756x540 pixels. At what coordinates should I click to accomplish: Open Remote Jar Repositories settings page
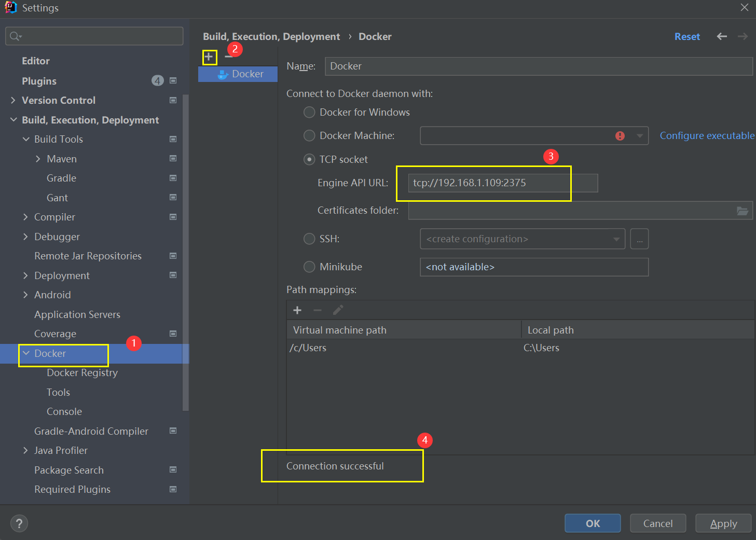pos(88,256)
